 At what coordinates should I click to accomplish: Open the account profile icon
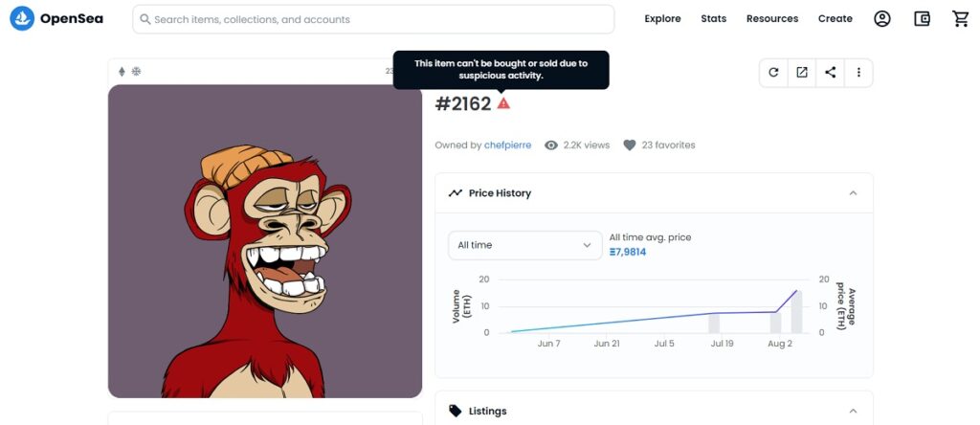tap(881, 19)
